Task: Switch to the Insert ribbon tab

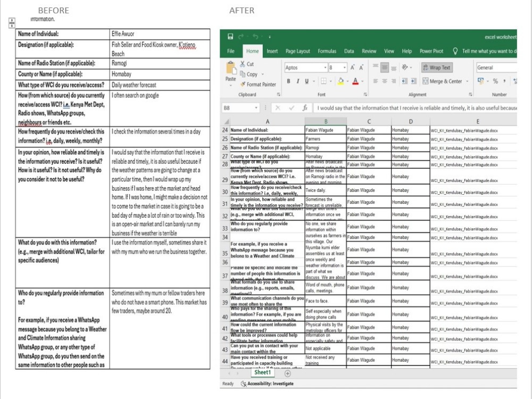Action: tap(272, 51)
